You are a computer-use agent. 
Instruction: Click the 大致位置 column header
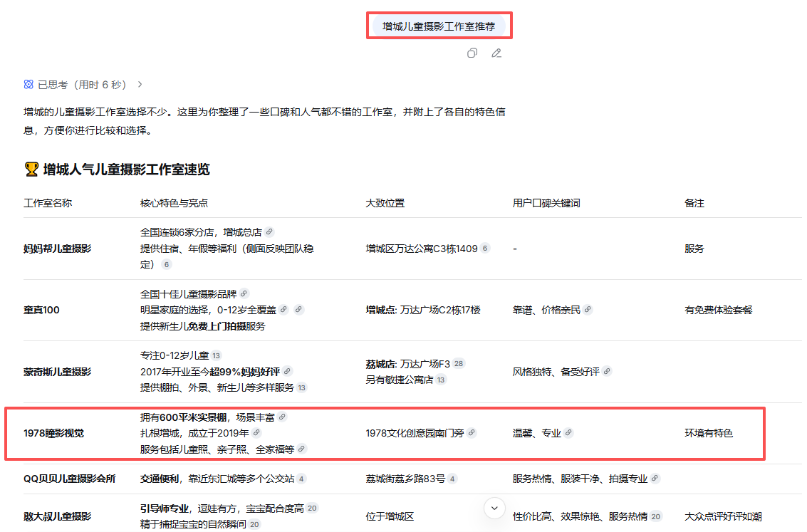click(385, 203)
